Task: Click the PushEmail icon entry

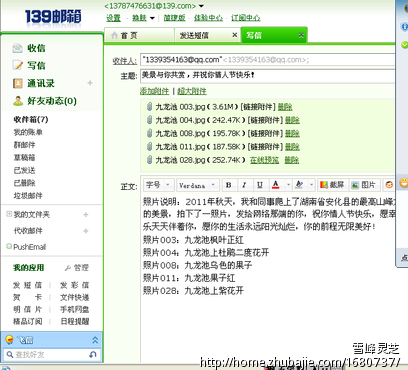Action: click(9, 247)
